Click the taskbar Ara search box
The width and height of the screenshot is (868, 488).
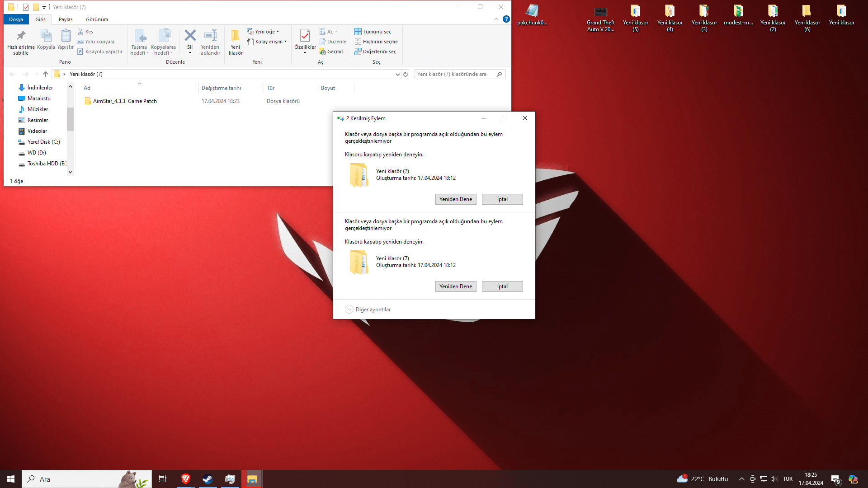pos(87,479)
